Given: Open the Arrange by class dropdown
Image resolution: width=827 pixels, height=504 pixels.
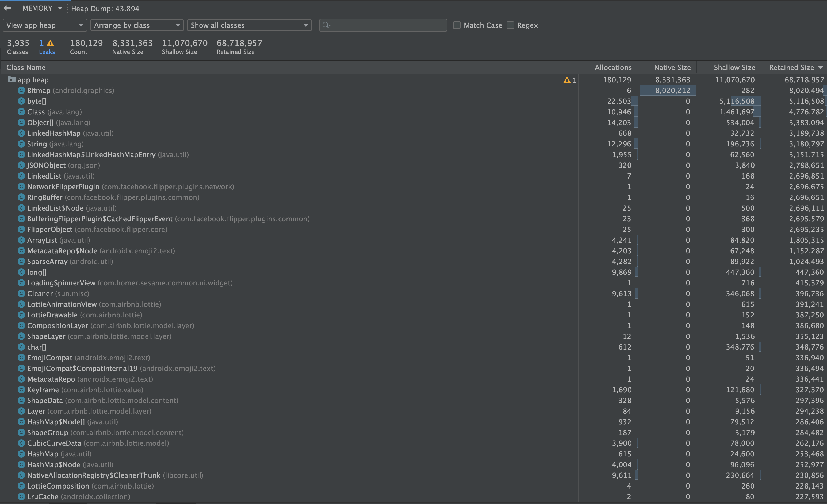Looking at the screenshot, I should coord(137,25).
